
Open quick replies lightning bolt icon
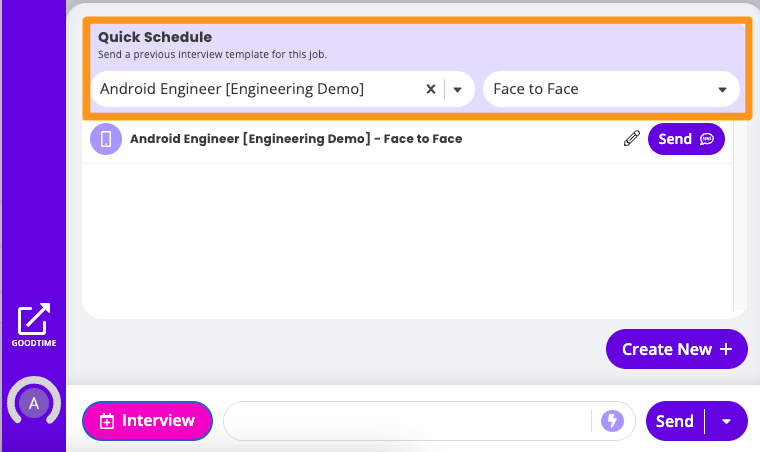coord(612,421)
